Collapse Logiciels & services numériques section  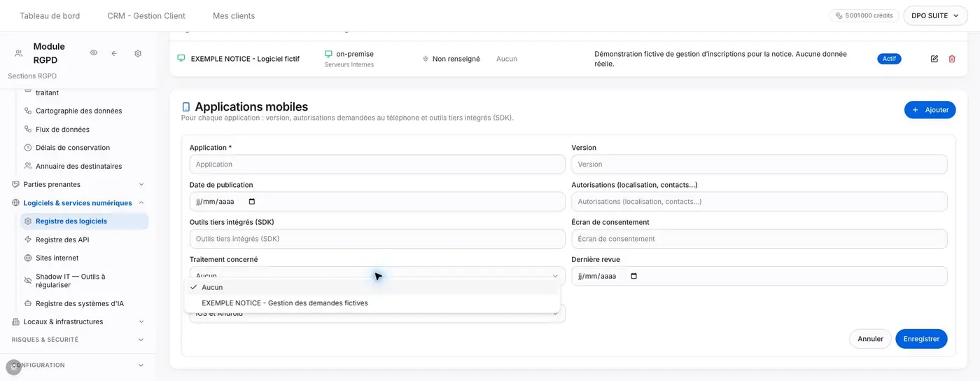[x=141, y=202]
